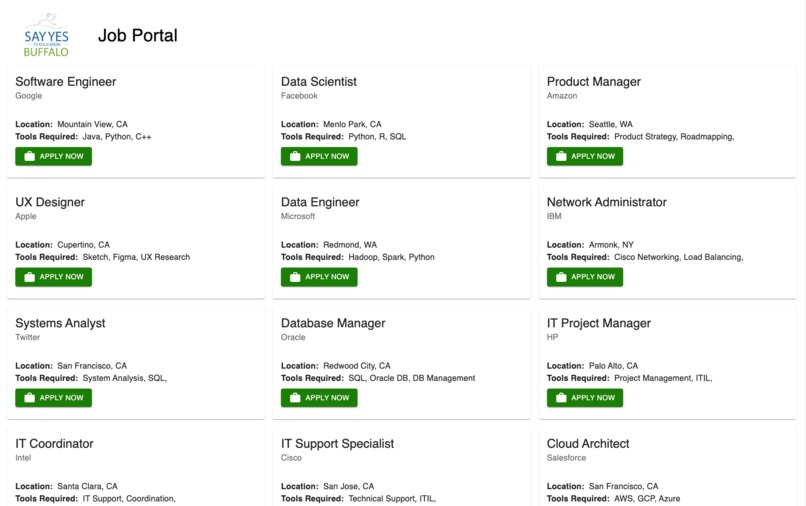Screen dimensions: 806x506
Task: Apply now for Database Manager at Oracle
Action: click(319, 397)
